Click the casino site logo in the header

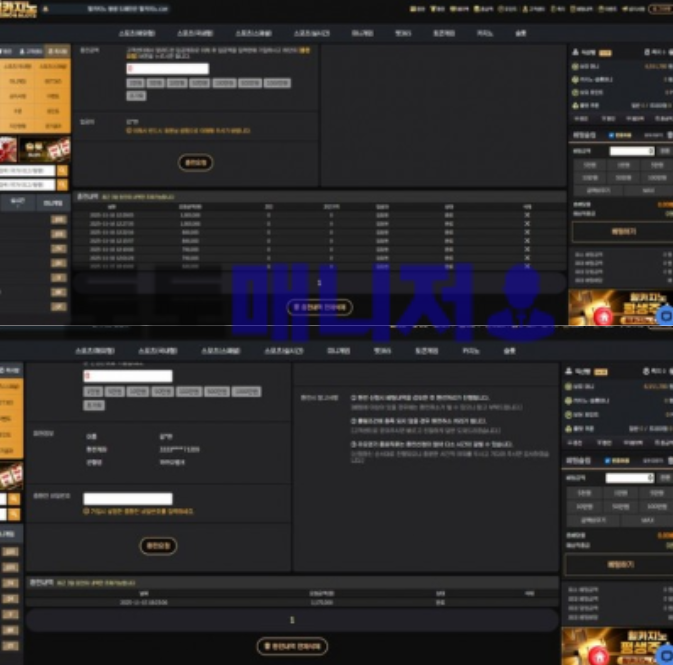click(x=20, y=10)
